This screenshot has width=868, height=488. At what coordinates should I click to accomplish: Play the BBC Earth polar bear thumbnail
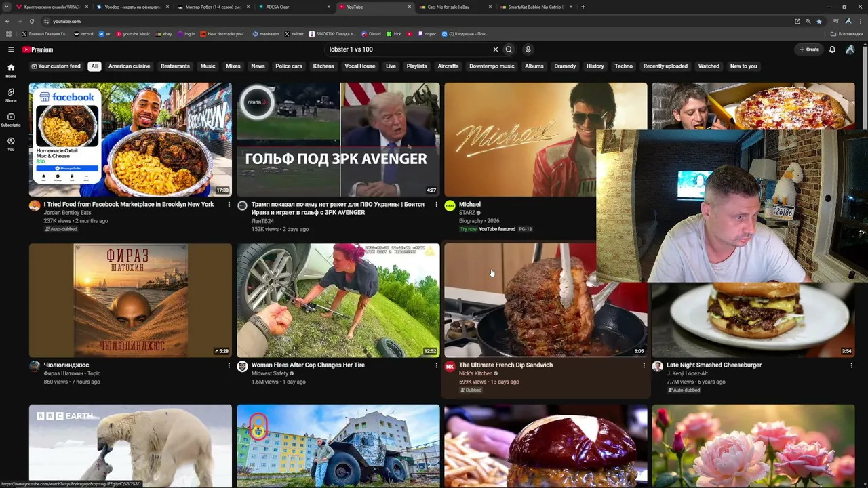point(130,445)
